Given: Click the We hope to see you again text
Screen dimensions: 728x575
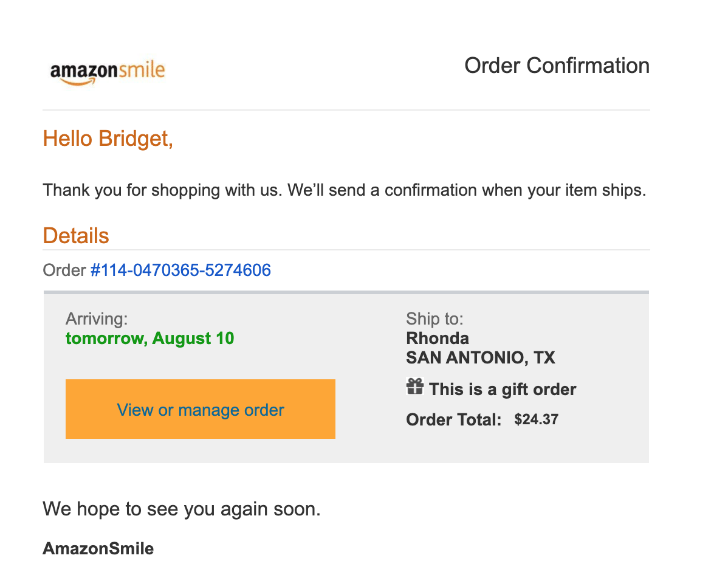Looking at the screenshot, I should (x=181, y=509).
